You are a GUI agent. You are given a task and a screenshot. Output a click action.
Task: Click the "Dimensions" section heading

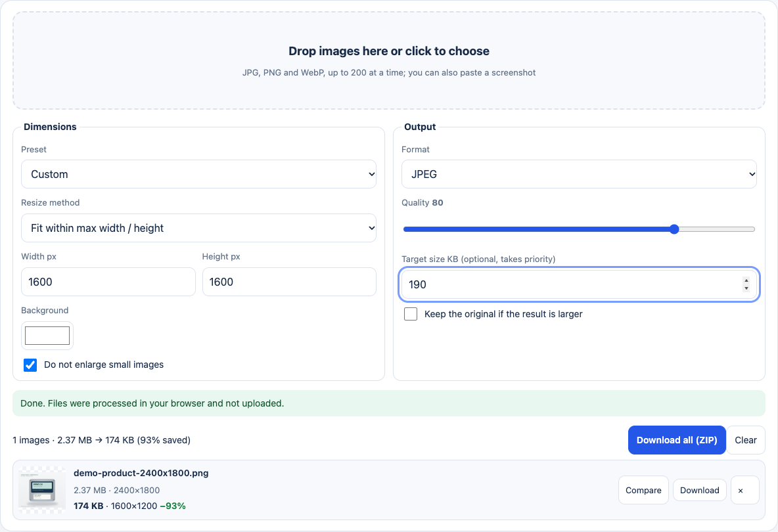click(50, 127)
